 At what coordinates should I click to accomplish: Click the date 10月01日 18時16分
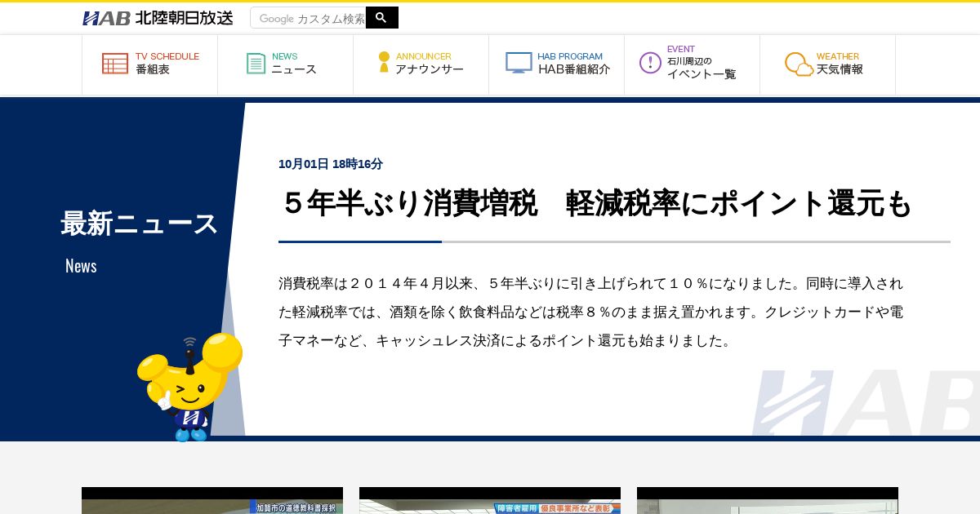(331, 164)
